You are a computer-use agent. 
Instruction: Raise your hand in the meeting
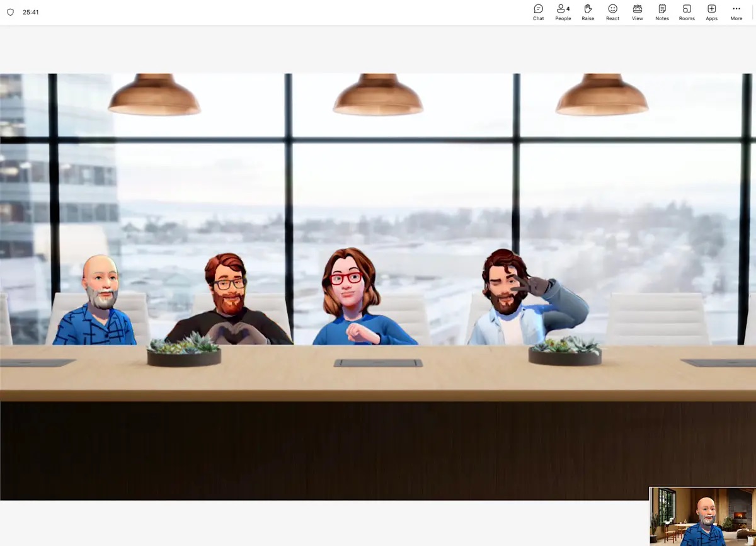click(x=588, y=12)
